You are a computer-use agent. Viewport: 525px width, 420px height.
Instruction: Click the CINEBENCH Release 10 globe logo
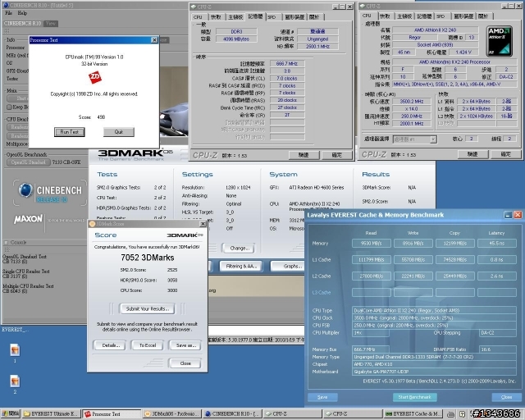point(25,190)
